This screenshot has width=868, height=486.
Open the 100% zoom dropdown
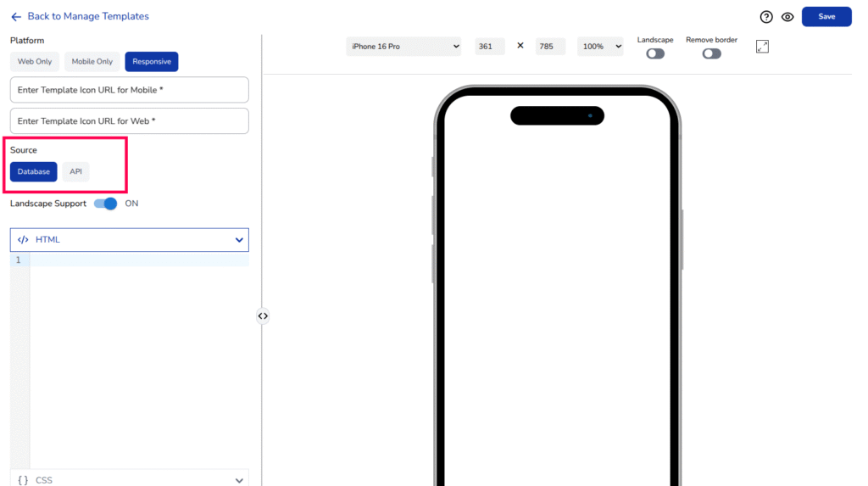pyautogui.click(x=600, y=47)
